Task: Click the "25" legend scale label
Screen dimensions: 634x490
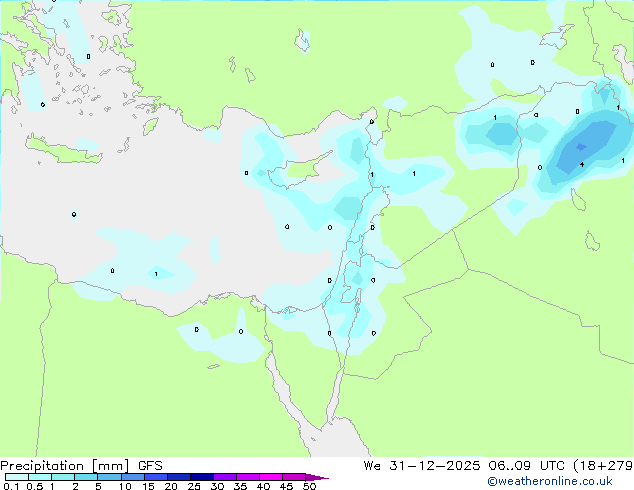Action: click(194, 486)
